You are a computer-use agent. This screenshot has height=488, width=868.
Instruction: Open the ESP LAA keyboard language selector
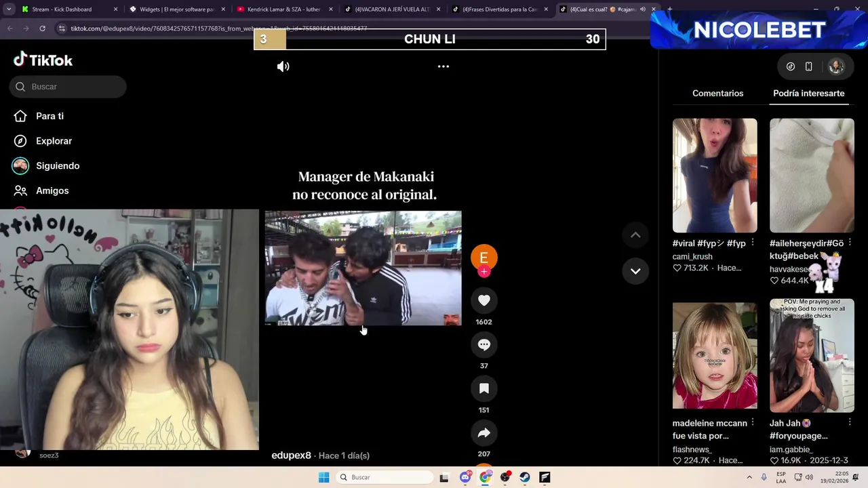click(x=781, y=477)
